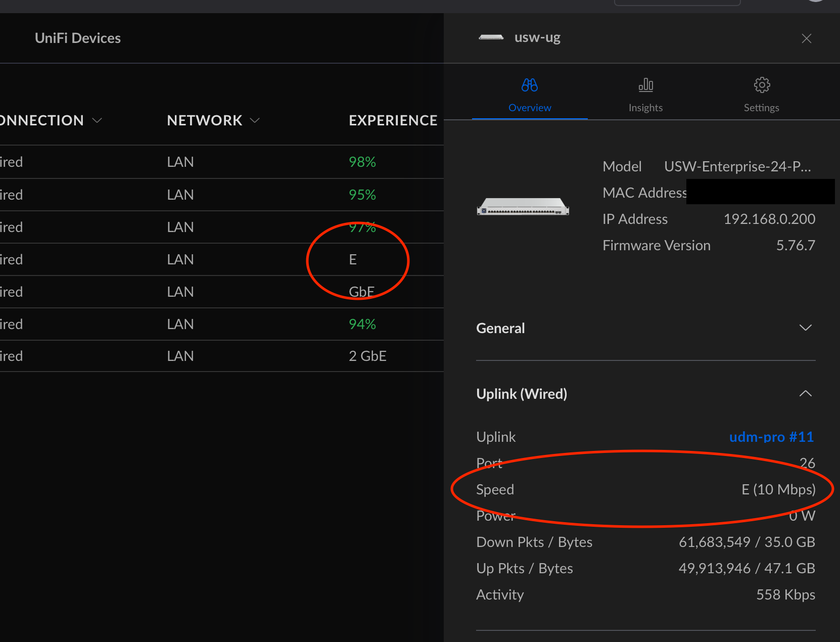Click the IP address 192.168.0.200
The image size is (840, 642).
coord(769,219)
